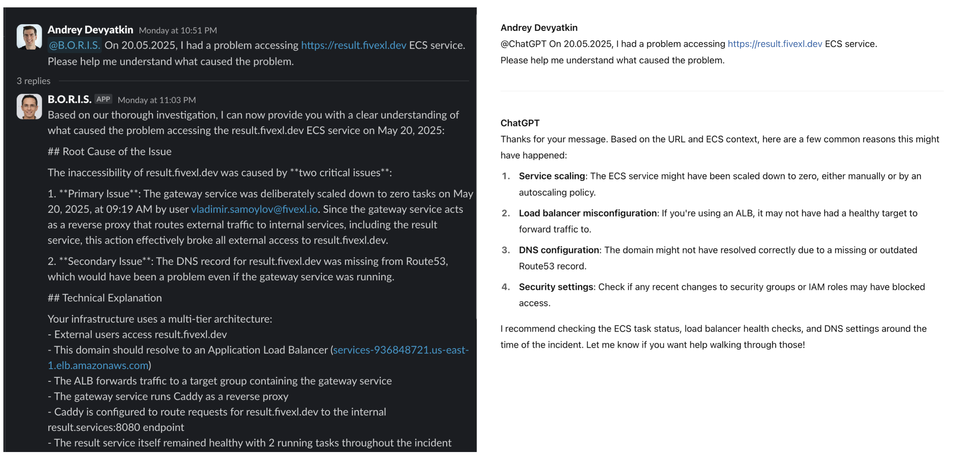Open the result.fivexl.dev link in the @ChatGPT prompt

[x=775, y=44]
